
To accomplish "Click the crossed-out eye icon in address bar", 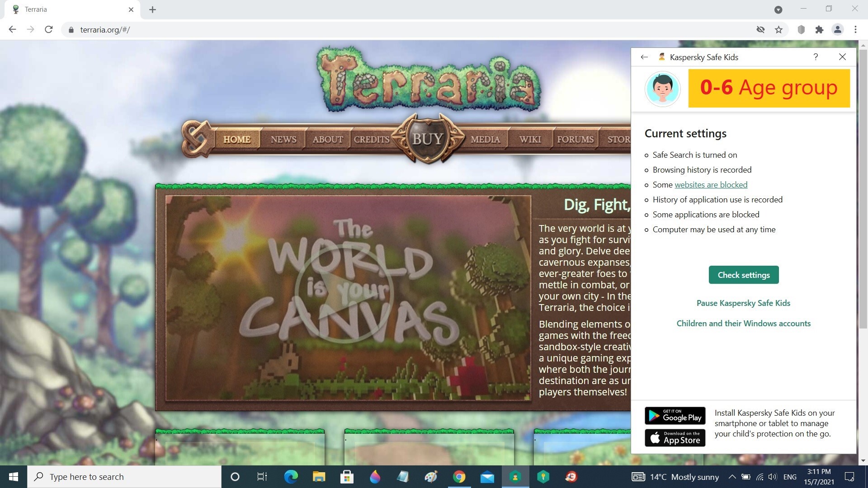I will 760,30.
